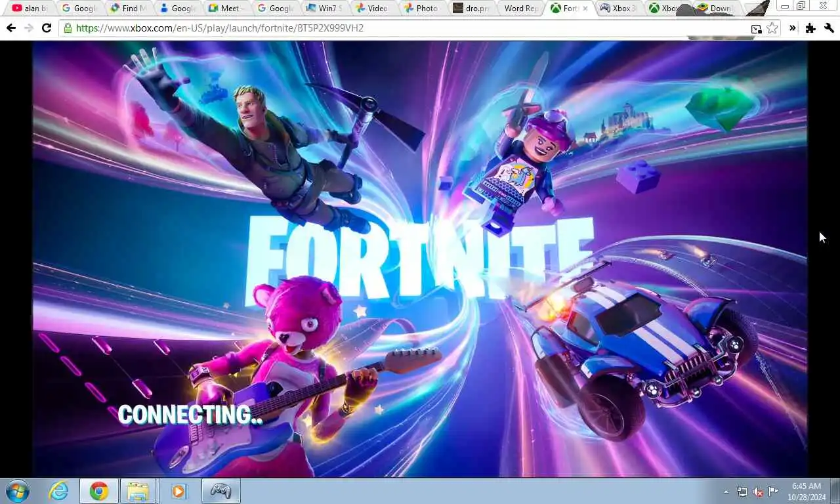Viewport: 840px width, 504px height.
Task: Switch to the "alan b" YouTube tab
Action: [x=30, y=9]
